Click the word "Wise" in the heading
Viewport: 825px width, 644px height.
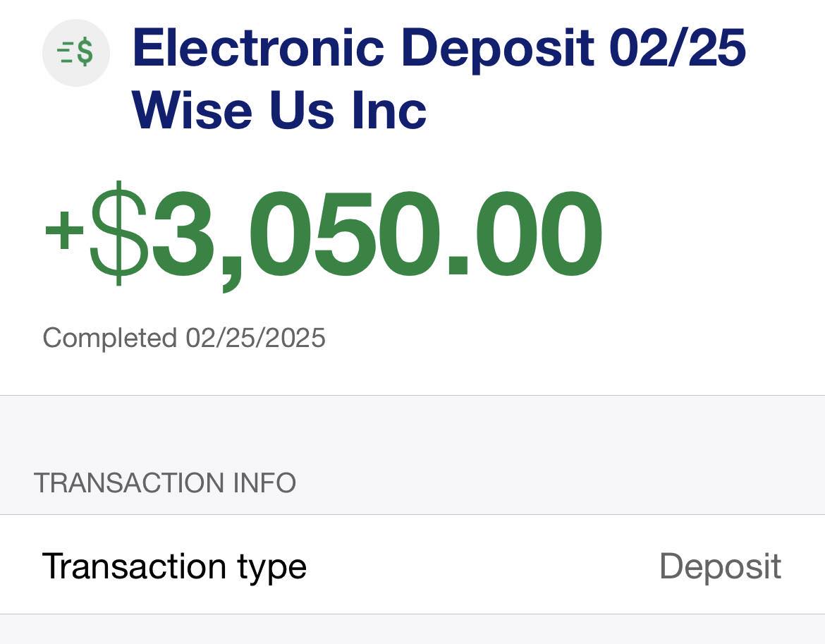click(192, 111)
